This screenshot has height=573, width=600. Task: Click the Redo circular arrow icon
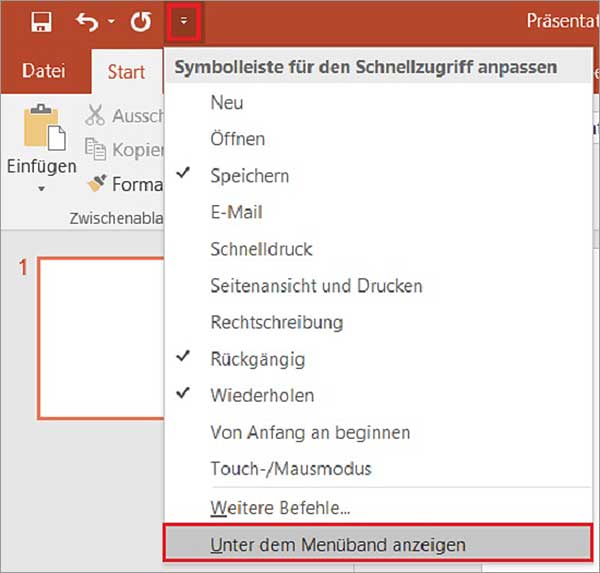click(141, 21)
